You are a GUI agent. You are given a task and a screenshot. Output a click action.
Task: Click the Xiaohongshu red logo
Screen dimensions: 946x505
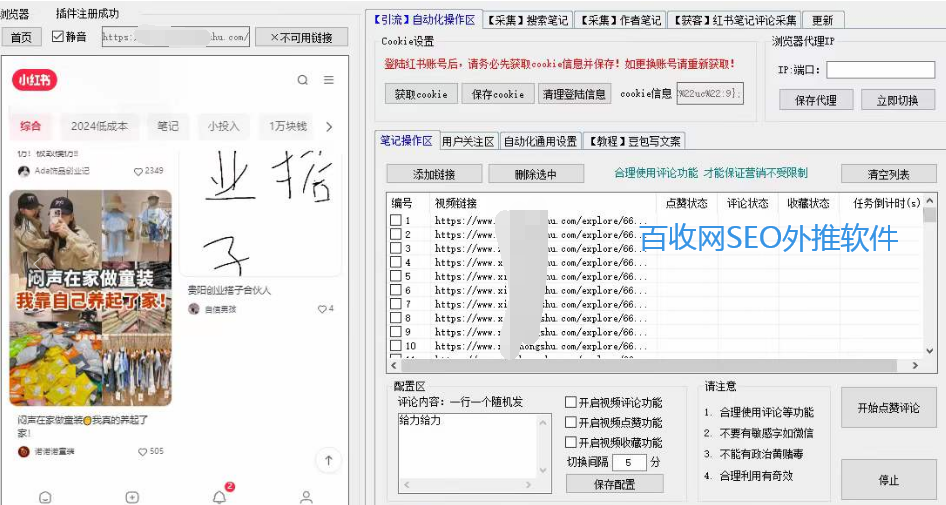point(34,80)
